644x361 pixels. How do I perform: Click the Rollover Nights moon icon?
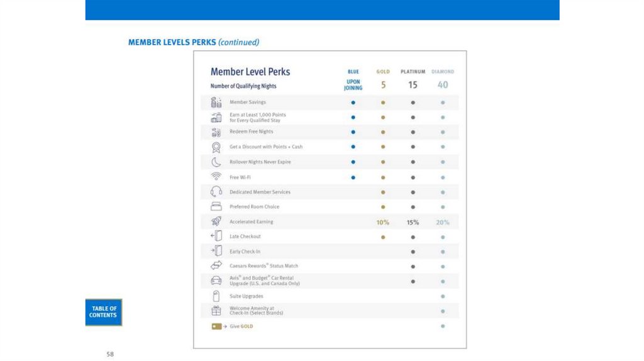216,162
